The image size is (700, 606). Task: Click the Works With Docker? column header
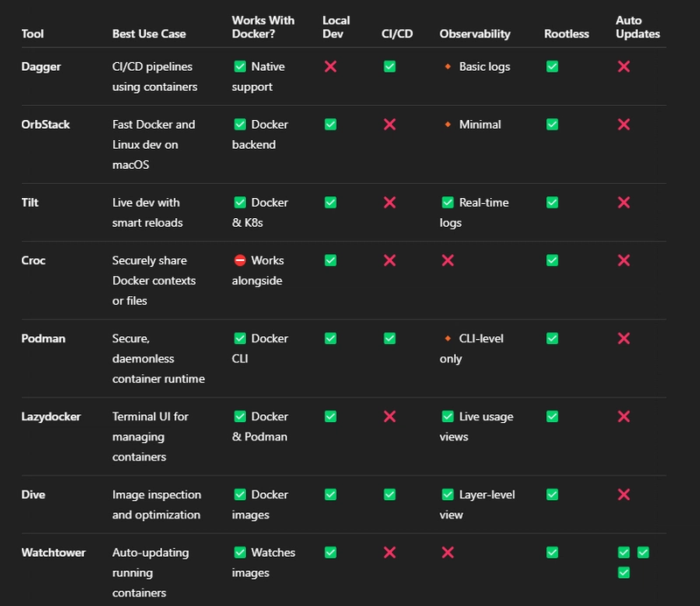point(263,27)
